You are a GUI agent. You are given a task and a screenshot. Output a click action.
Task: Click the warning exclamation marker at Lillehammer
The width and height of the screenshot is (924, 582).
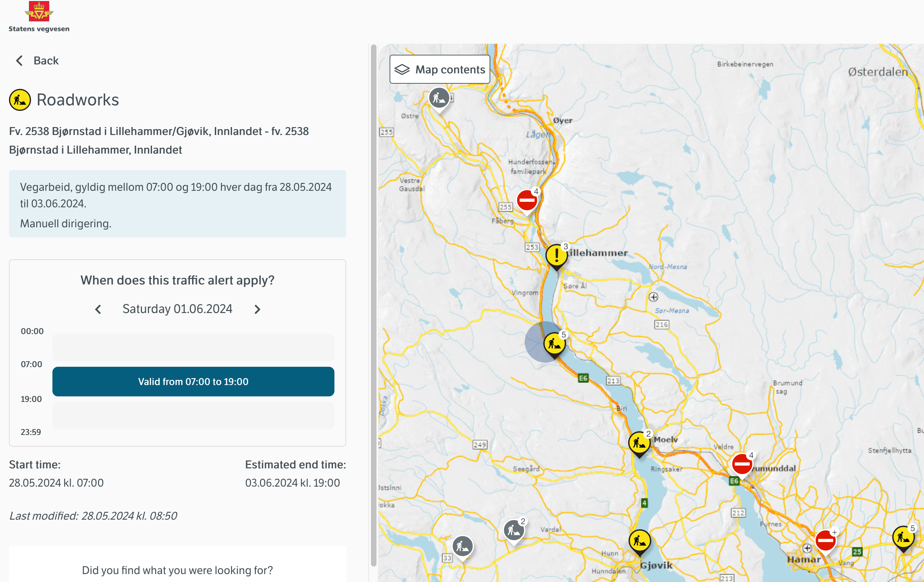(556, 255)
